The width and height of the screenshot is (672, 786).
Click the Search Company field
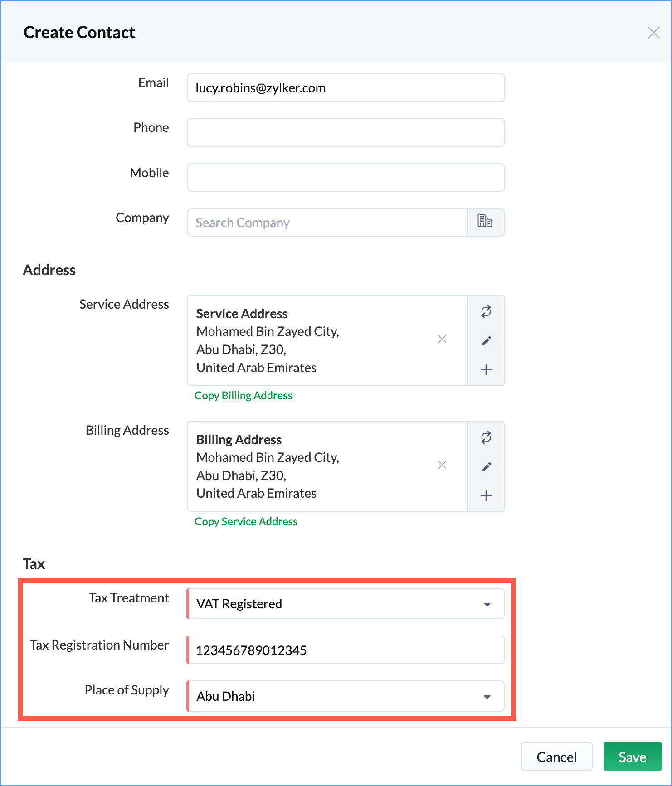(328, 223)
